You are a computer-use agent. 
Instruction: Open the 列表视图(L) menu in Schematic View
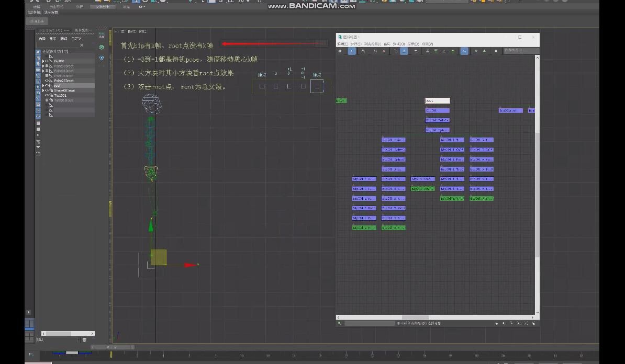coord(372,44)
